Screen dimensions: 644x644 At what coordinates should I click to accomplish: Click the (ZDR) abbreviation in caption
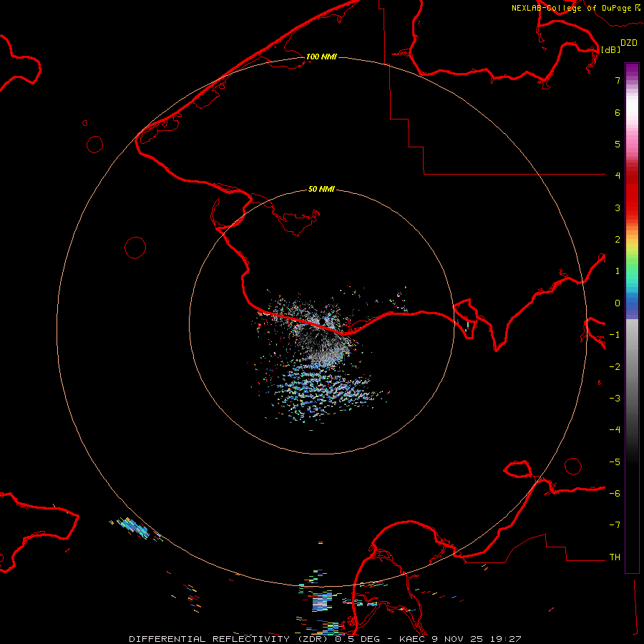[313, 639]
